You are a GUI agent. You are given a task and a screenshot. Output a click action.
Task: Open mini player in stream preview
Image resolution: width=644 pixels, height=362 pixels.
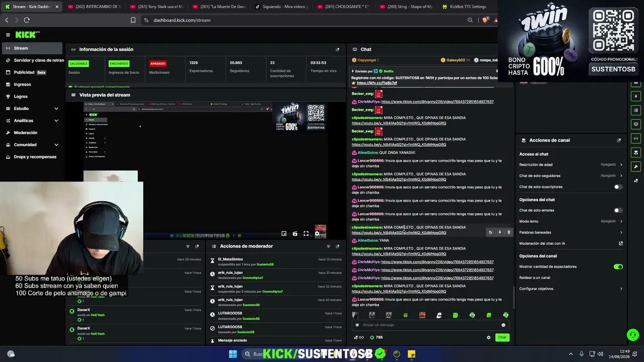(284, 234)
